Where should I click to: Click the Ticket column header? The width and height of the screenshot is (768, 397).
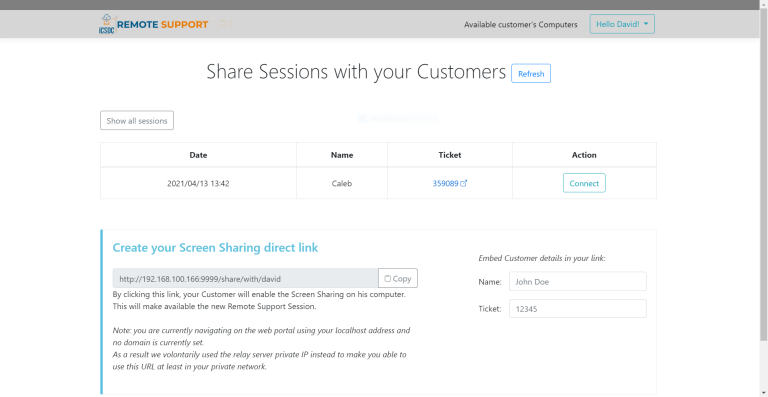click(x=450, y=155)
